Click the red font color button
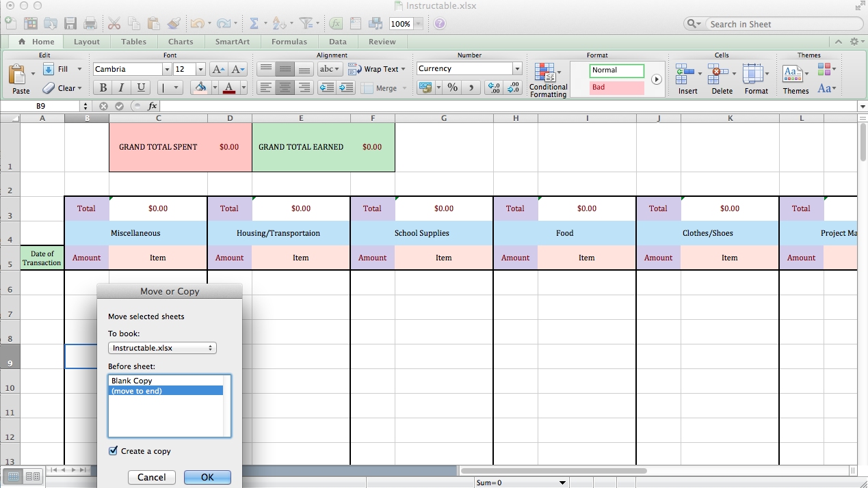The height and width of the screenshot is (488, 868). coord(228,87)
